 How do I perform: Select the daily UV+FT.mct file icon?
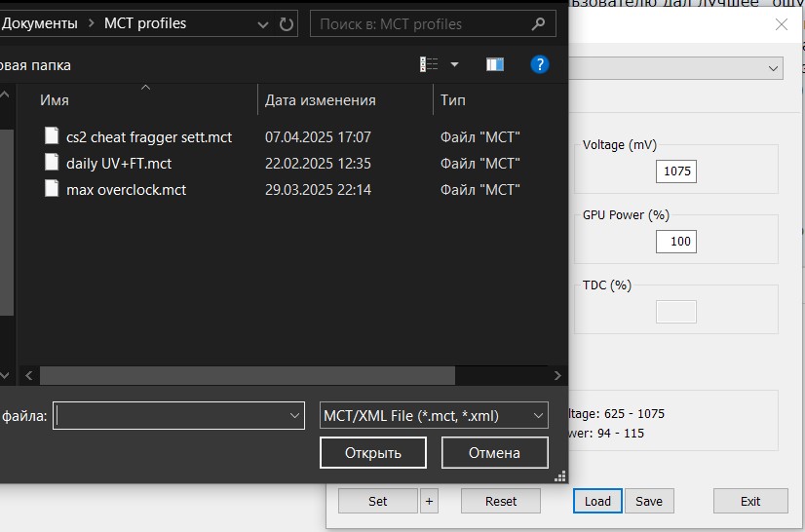pos(53,163)
